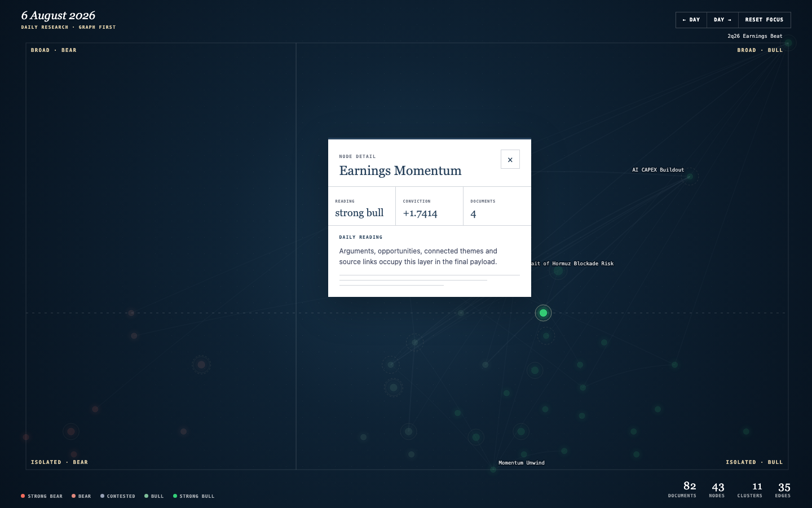Click the 11 Clusters counter
The width and height of the screenshot is (812, 508).
[x=750, y=489]
